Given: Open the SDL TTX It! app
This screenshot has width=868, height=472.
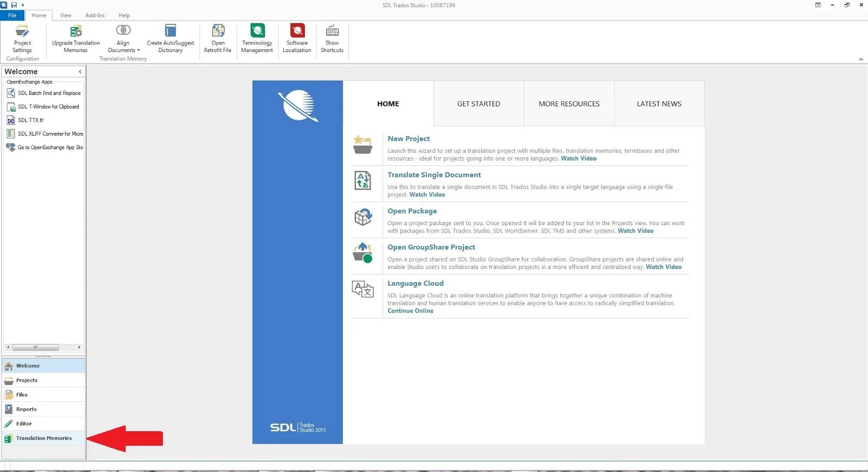Looking at the screenshot, I should pos(25,120).
